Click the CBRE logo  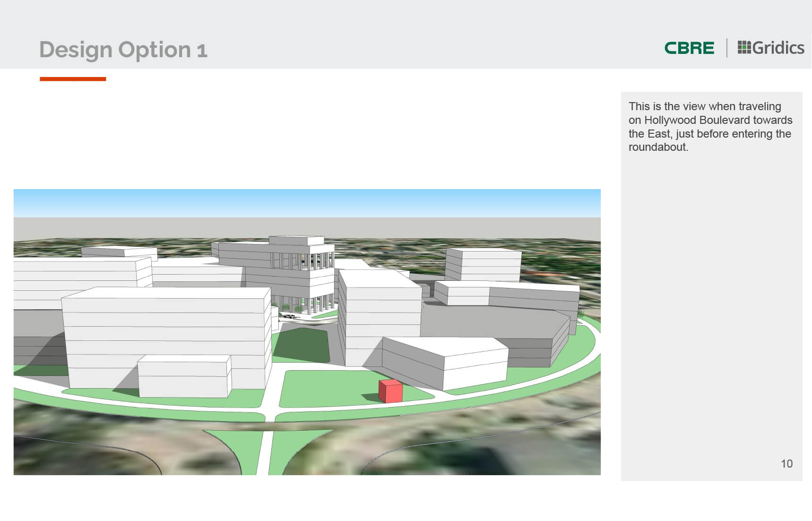click(689, 48)
